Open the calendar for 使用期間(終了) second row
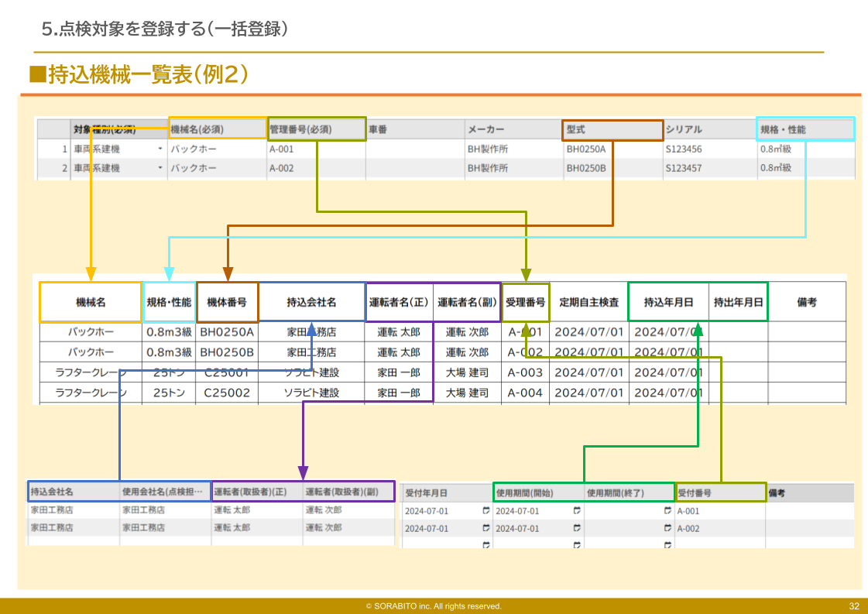Viewport: 868px width, 614px height. [x=667, y=528]
